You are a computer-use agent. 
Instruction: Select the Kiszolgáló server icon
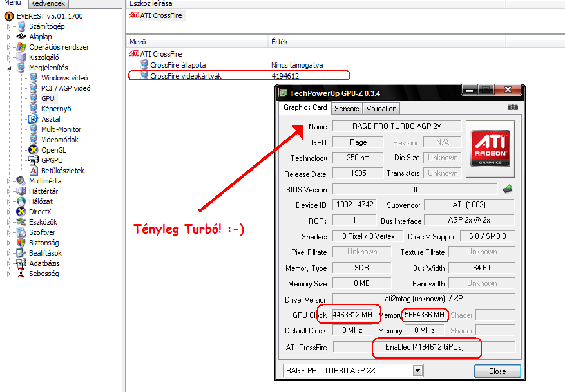click(22, 57)
